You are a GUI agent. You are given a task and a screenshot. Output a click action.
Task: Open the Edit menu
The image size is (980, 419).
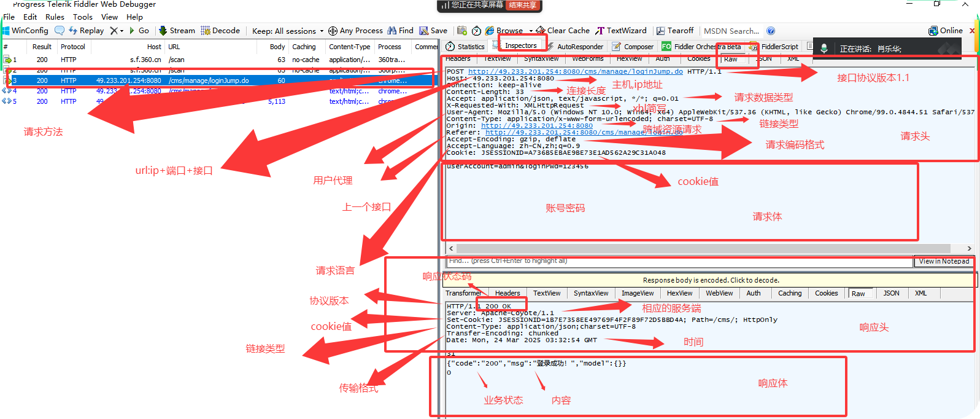[x=30, y=17]
